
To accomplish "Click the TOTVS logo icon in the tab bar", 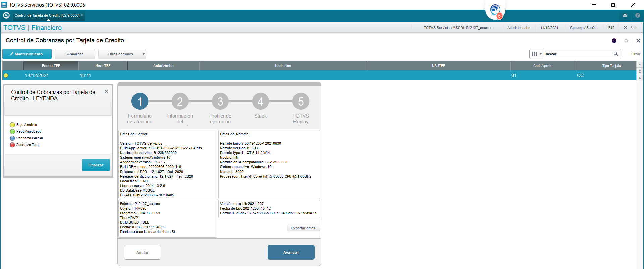I will [6, 15].
